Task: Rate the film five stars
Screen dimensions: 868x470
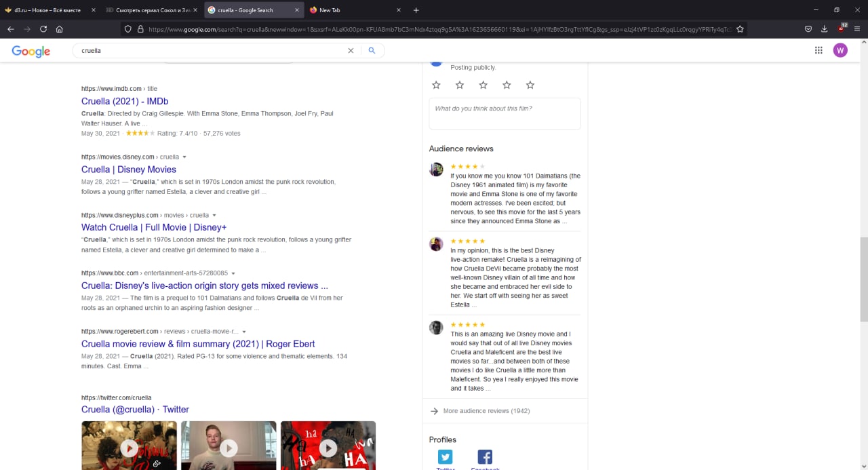Action: pyautogui.click(x=530, y=85)
